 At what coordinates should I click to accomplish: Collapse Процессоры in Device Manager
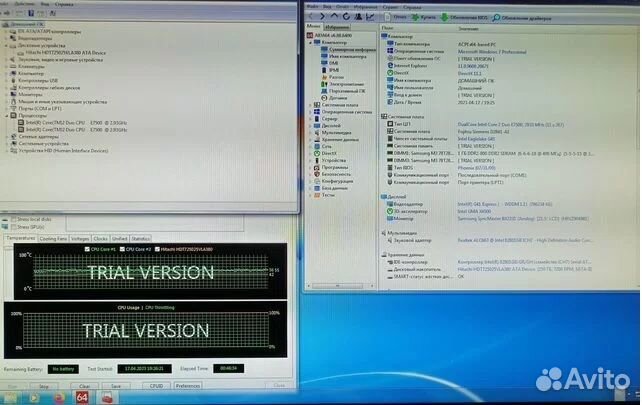point(7,115)
